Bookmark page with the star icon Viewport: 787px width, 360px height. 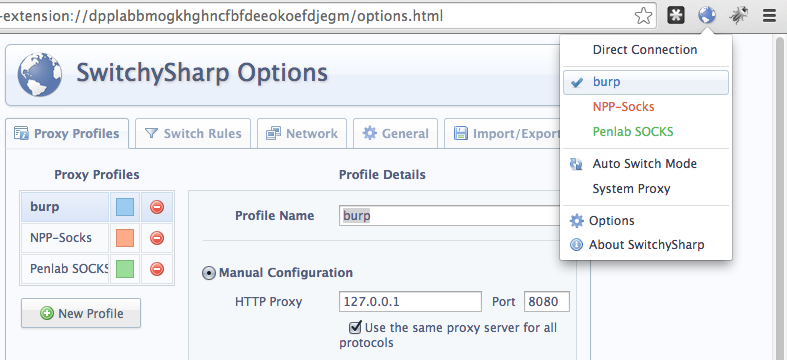(643, 17)
